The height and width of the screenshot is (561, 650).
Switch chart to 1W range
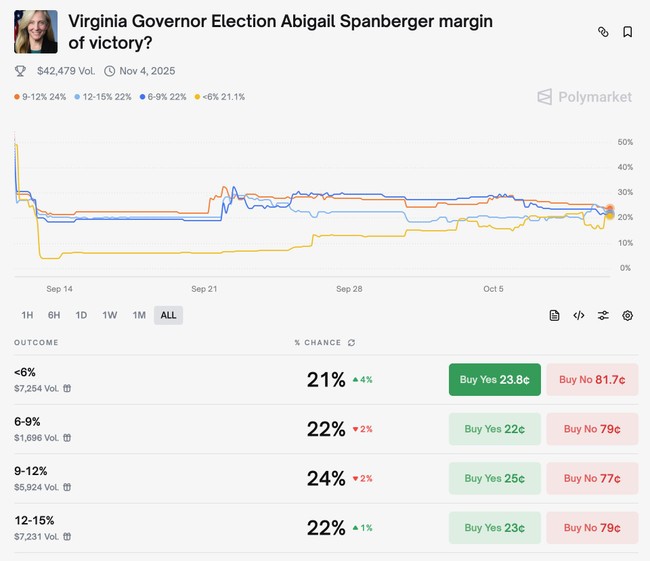(x=109, y=315)
